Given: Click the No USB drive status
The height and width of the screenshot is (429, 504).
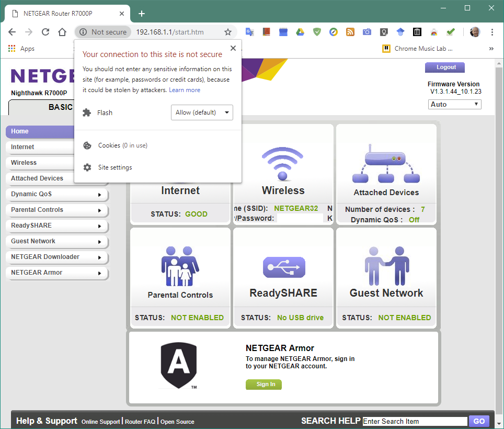Looking at the screenshot, I should [x=300, y=318].
